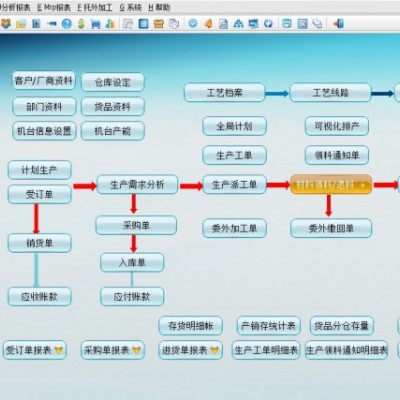The image size is (400, 400).
Task: Open the F 托外加工 menu
Action: click(95, 7)
